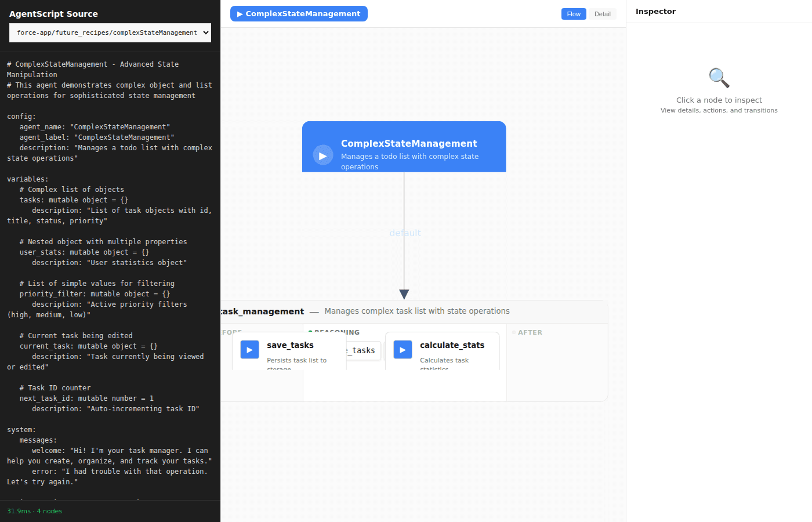
Task: Select the save_tasks action card title
Action: tap(290, 345)
